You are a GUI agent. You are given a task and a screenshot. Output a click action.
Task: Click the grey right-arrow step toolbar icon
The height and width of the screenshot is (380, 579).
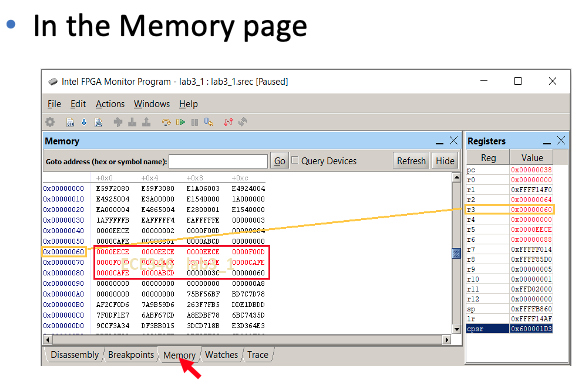(118, 122)
